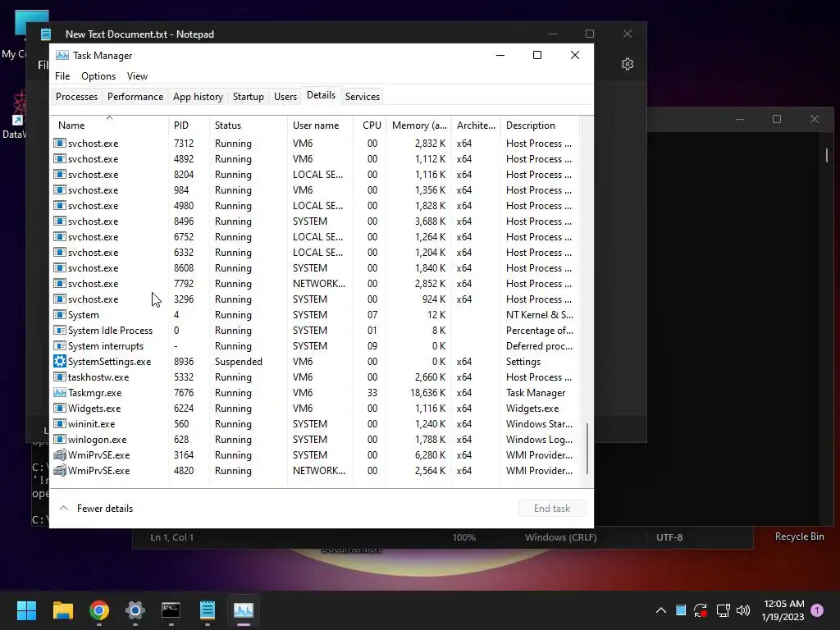This screenshot has width=840, height=630.
Task: Sort by the Memory column header
Action: click(419, 126)
